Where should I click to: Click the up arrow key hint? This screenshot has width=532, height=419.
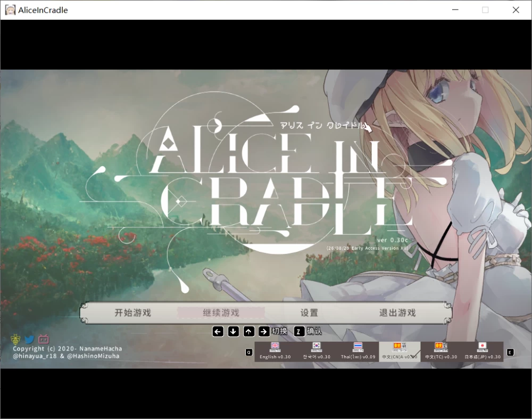(248, 331)
